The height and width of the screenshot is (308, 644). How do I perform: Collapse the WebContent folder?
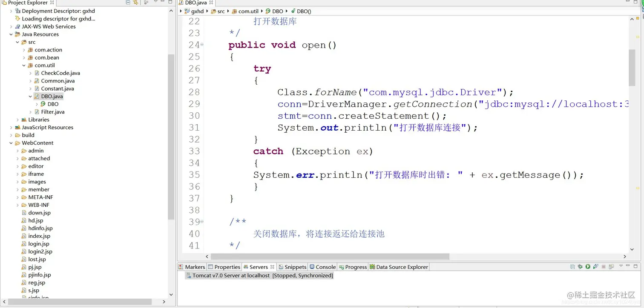point(11,143)
